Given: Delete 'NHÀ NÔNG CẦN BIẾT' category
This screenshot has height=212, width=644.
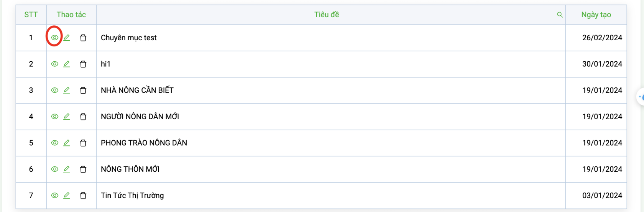Looking at the screenshot, I should point(83,90).
